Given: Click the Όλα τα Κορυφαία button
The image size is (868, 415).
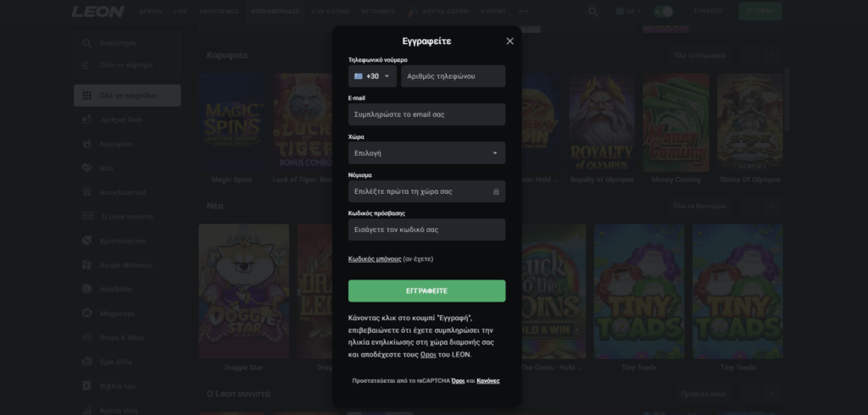Looking at the screenshot, I should [x=699, y=55].
